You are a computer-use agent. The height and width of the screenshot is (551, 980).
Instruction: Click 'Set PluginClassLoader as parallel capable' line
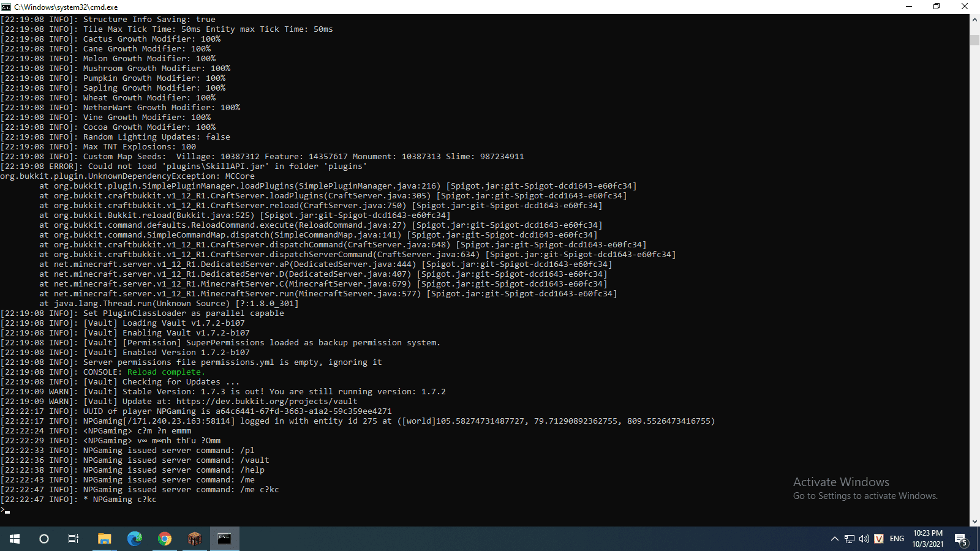(142, 313)
